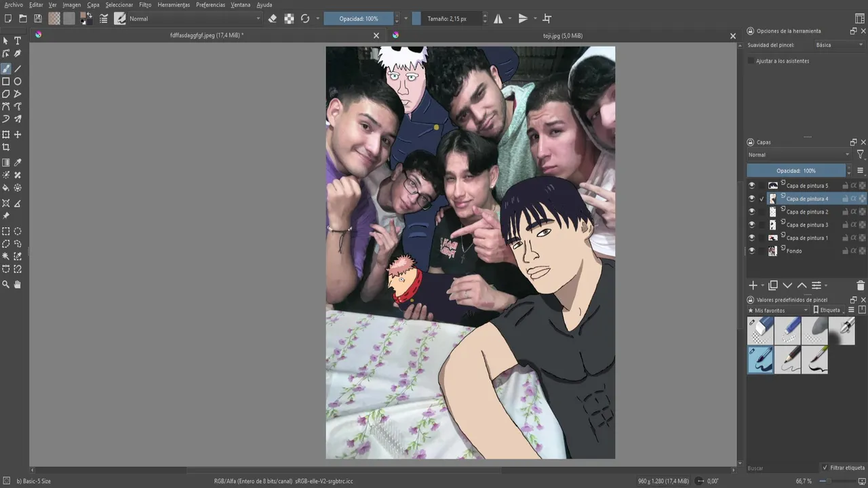The height and width of the screenshot is (488, 868).
Task: Hide Capa de pintura 1 layer
Action: tap(751, 238)
